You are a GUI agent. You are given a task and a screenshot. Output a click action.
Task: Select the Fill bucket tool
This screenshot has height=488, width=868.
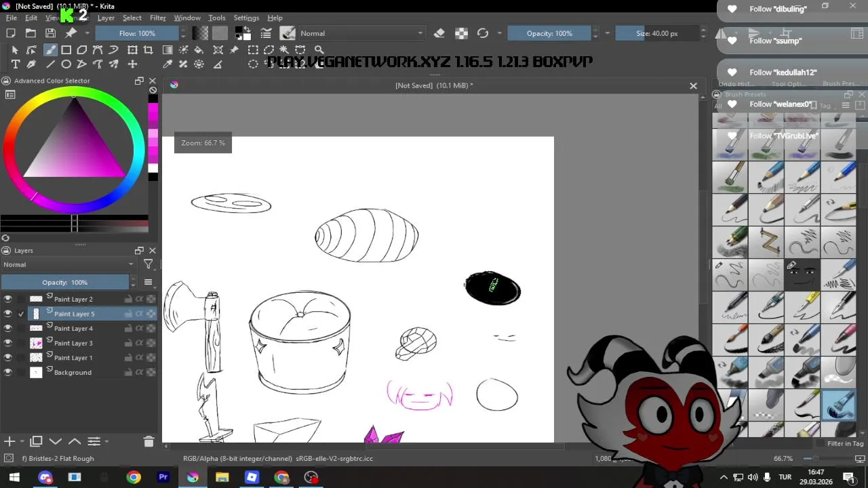[199, 49]
